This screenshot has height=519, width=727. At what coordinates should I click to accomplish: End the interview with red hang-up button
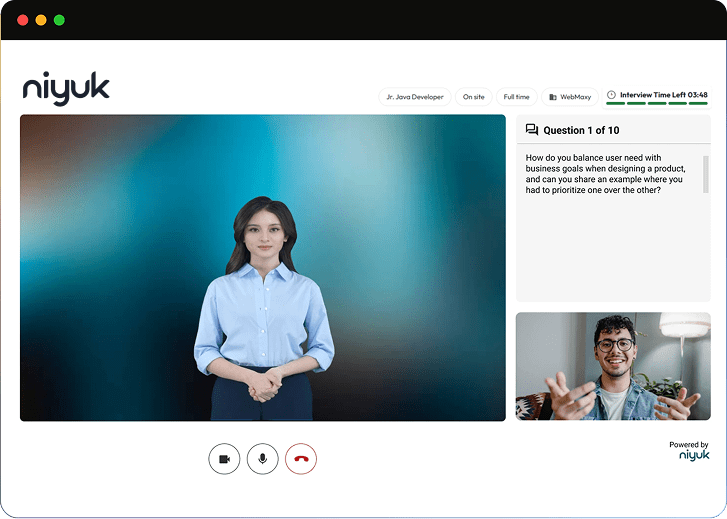[x=301, y=459]
